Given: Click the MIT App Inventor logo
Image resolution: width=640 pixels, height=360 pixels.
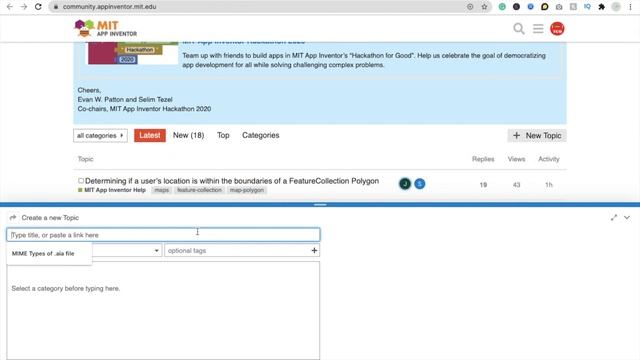Looking at the screenshot, I should [106, 28].
